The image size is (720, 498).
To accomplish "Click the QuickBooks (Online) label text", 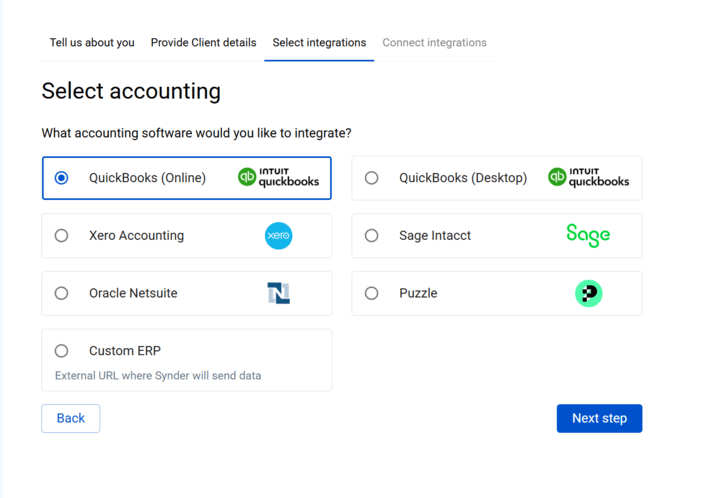I will [x=147, y=178].
